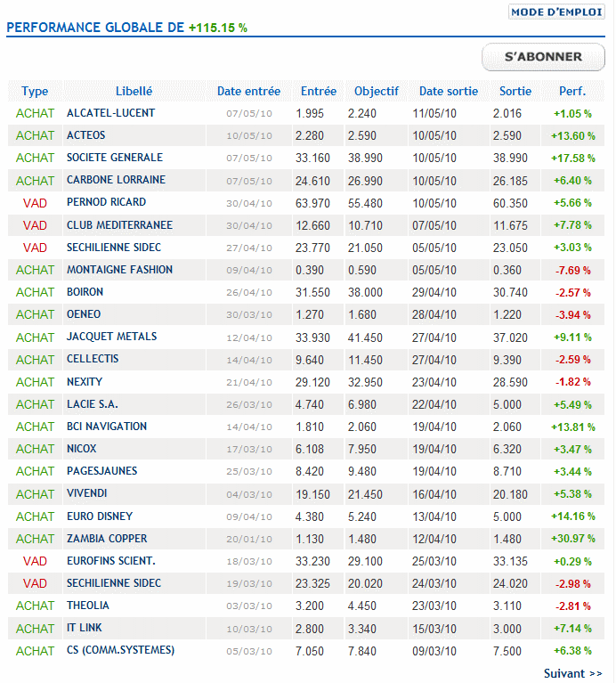This screenshot has width=616, height=683.
Task: Open the CLUB MEDITERRANEE stock link
Action: tap(119, 224)
